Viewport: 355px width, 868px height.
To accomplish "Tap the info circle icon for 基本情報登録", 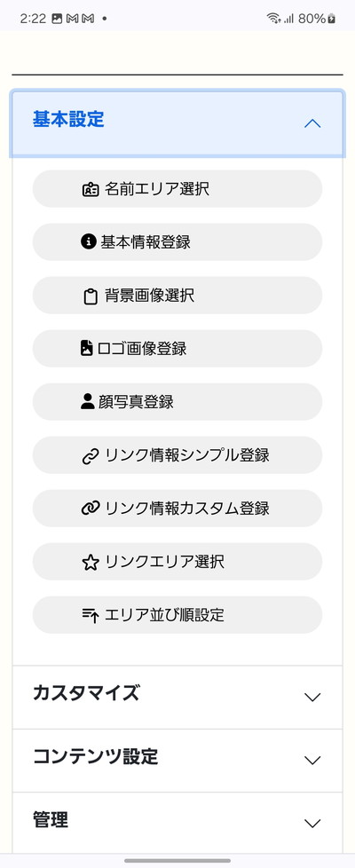I will (88, 242).
